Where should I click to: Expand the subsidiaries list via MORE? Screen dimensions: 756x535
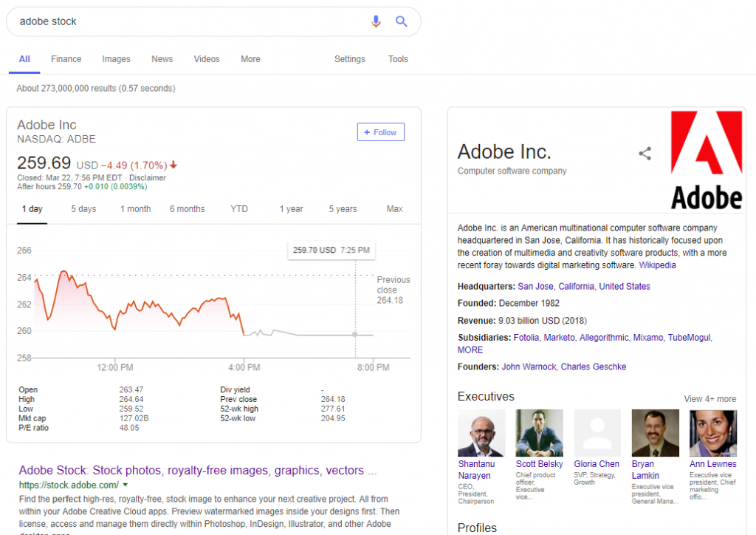(x=470, y=350)
